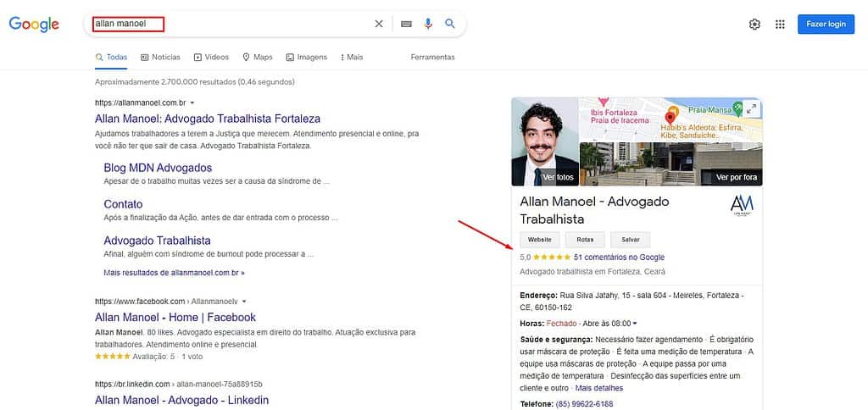Open Ferramentas search tools
868x410 pixels.
click(x=432, y=57)
